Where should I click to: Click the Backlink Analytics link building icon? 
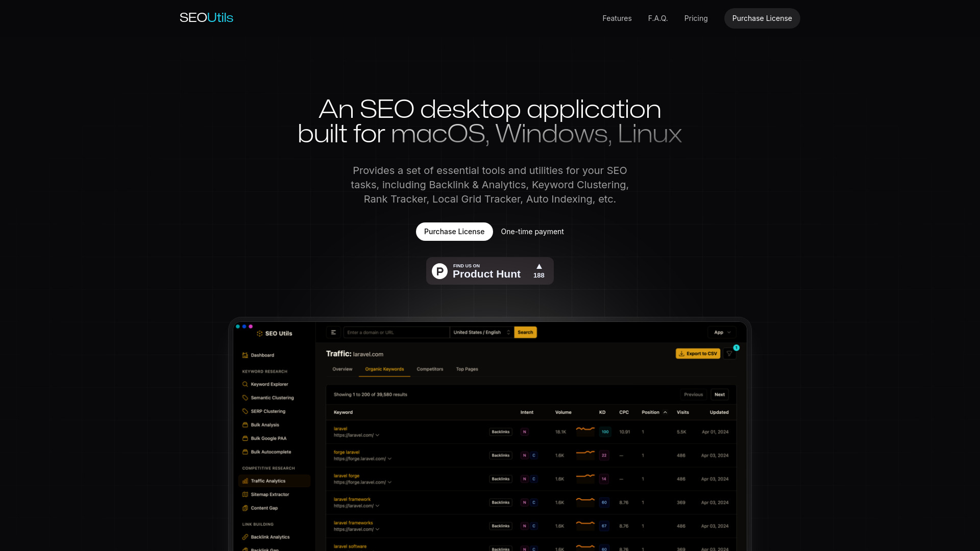244,537
